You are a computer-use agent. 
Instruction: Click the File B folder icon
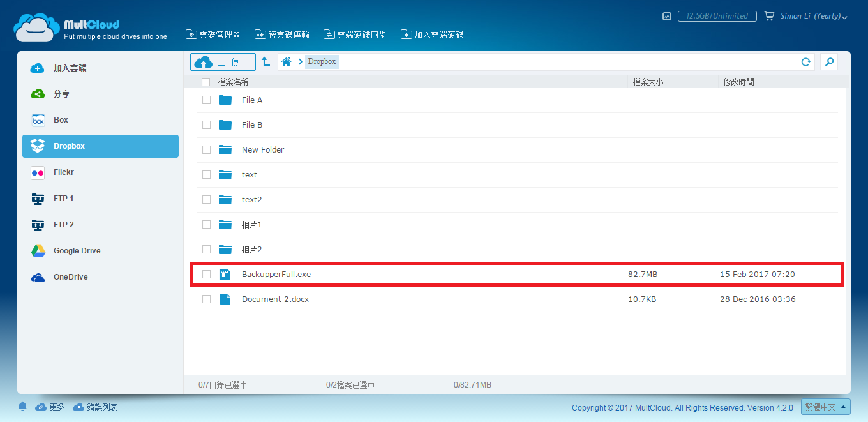[225, 125]
